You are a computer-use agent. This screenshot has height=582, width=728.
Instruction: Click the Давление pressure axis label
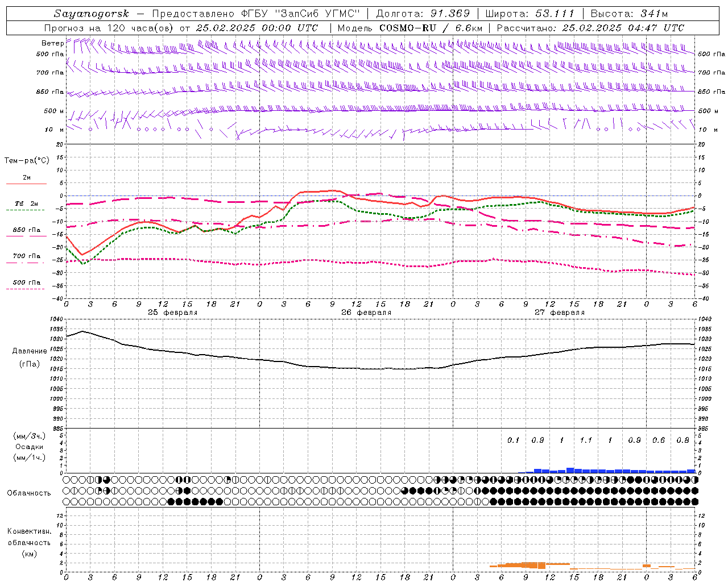[x=29, y=351]
